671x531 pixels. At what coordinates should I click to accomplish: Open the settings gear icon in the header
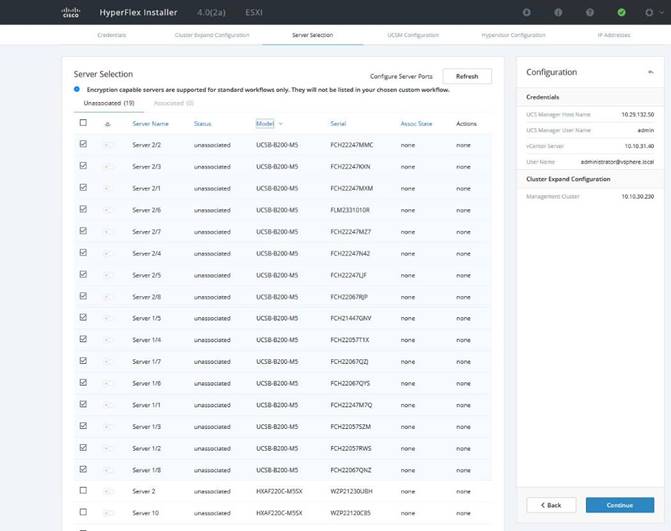(649, 12)
